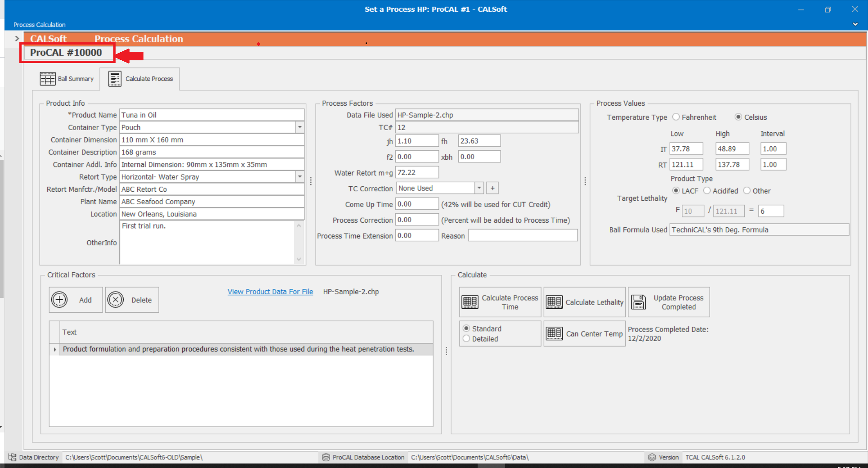Click the Water Retort m+g field
This screenshot has height=468, width=868.
tap(417, 172)
